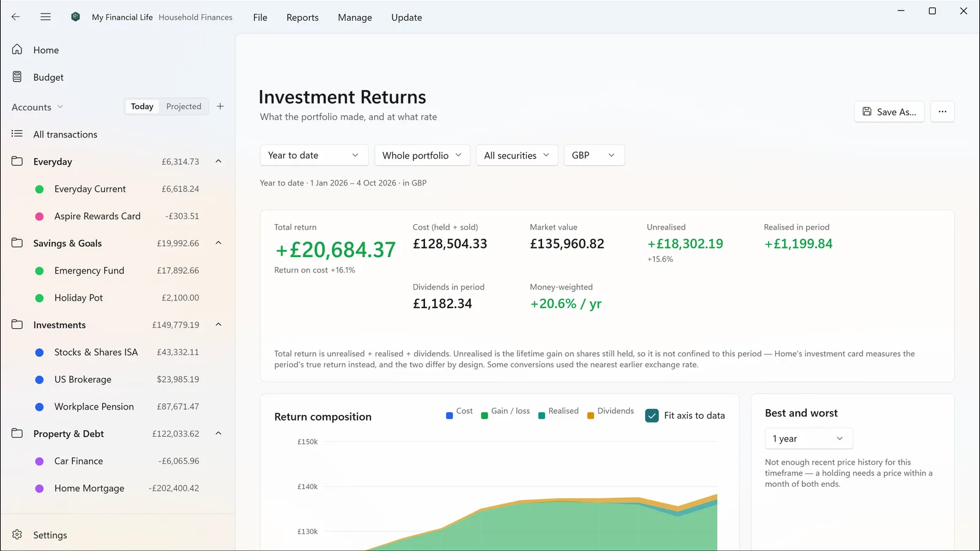Image resolution: width=980 pixels, height=551 pixels.
Task: Click the blue dot beside US Brokerage
Action: click(39, 380)
